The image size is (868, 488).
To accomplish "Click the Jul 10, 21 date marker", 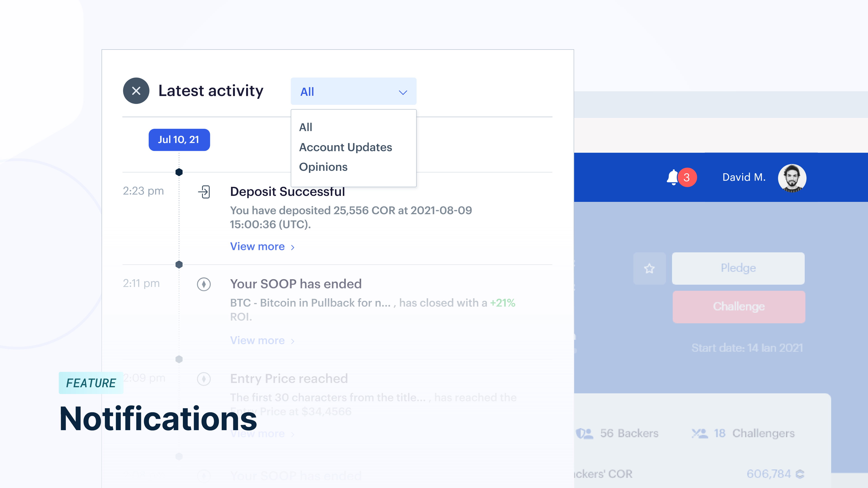I will point(178,139).
